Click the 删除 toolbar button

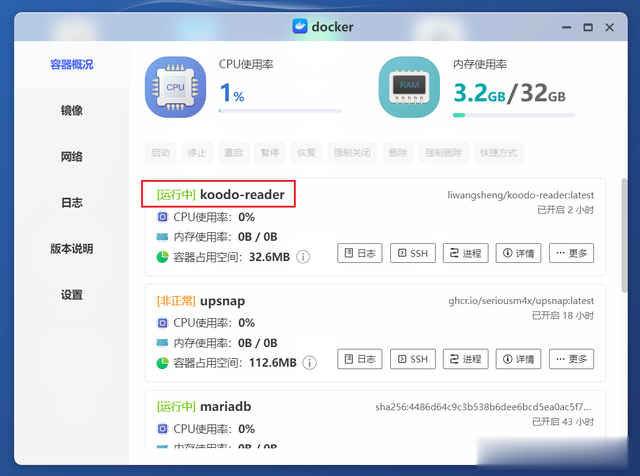(398, 153)
